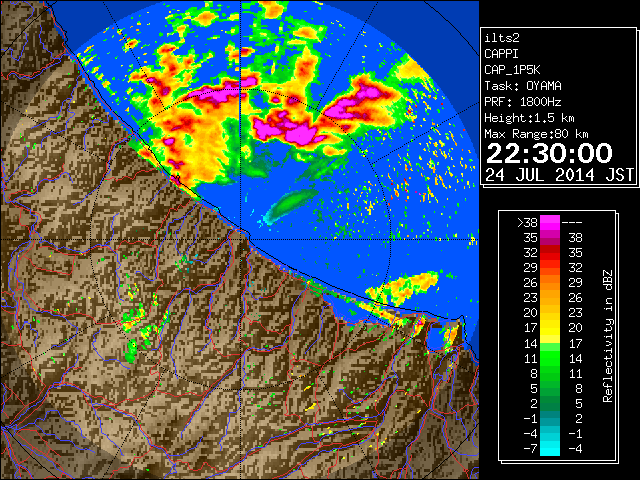The height and width of the screenshot is (480, 640).
Task: Click the '-7' legend label
Action: (530, 449)
